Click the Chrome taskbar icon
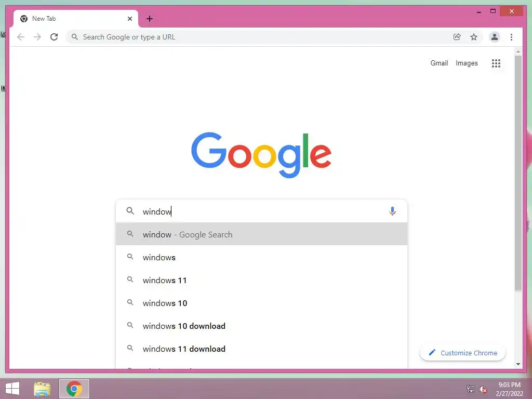The height and width of the screenshot is (399, 532). pos(74,389)
